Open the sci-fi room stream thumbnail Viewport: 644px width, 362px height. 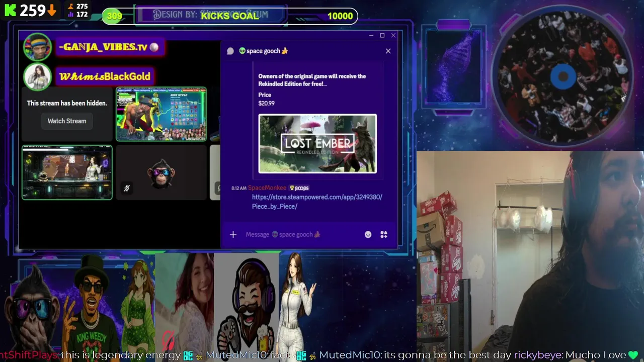click(67, 172)
